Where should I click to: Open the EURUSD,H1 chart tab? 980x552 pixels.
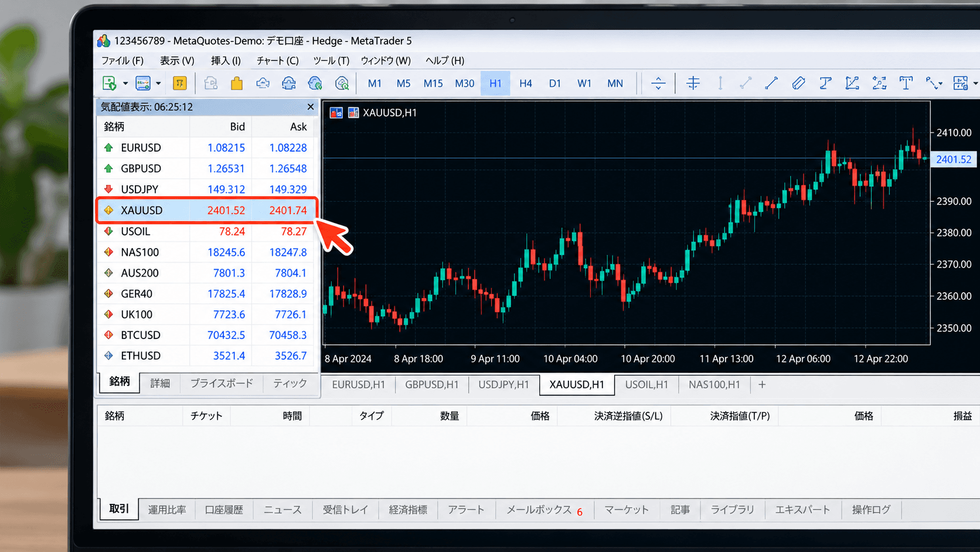359,385
